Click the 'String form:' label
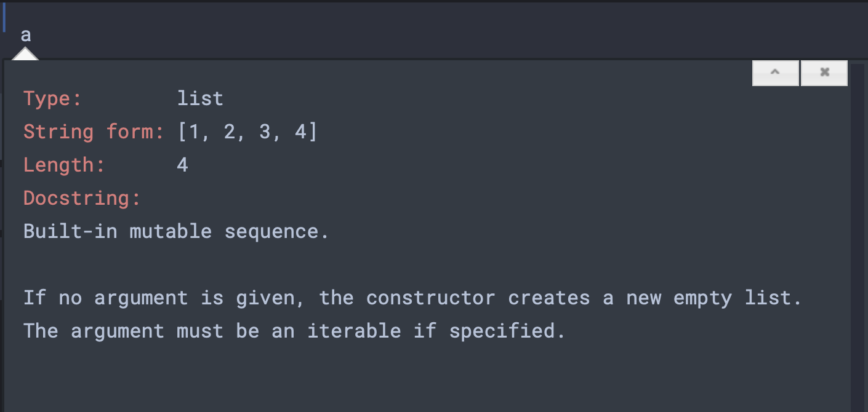 point(94,132)
